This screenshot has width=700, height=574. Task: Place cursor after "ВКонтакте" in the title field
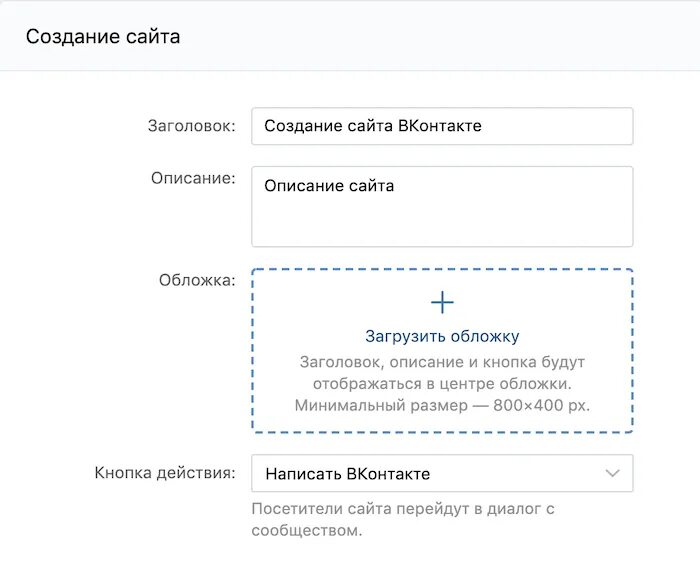(484, 126)
